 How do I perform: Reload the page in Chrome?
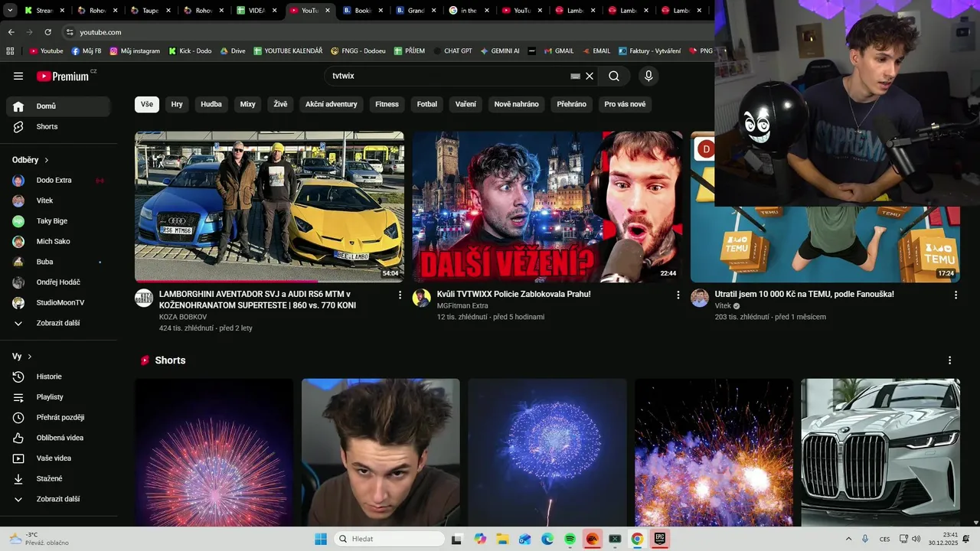(47, 32)
